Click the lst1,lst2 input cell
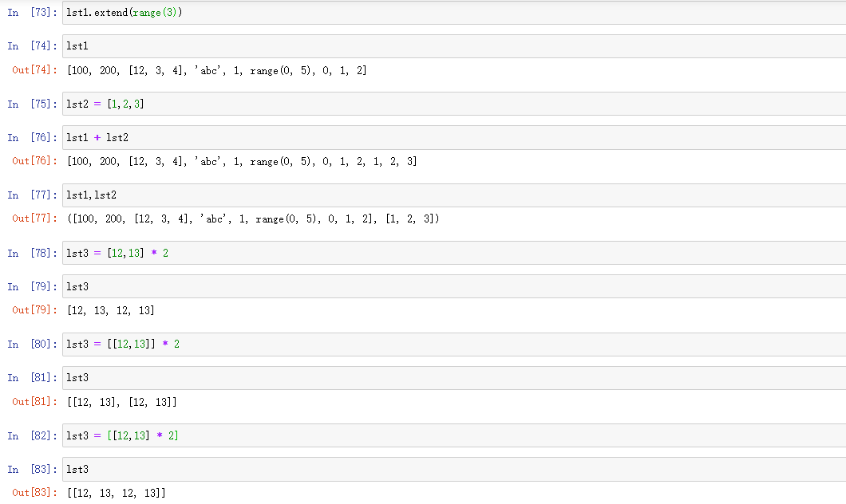Viewport: 846px width, 504px height. point(453,195)
